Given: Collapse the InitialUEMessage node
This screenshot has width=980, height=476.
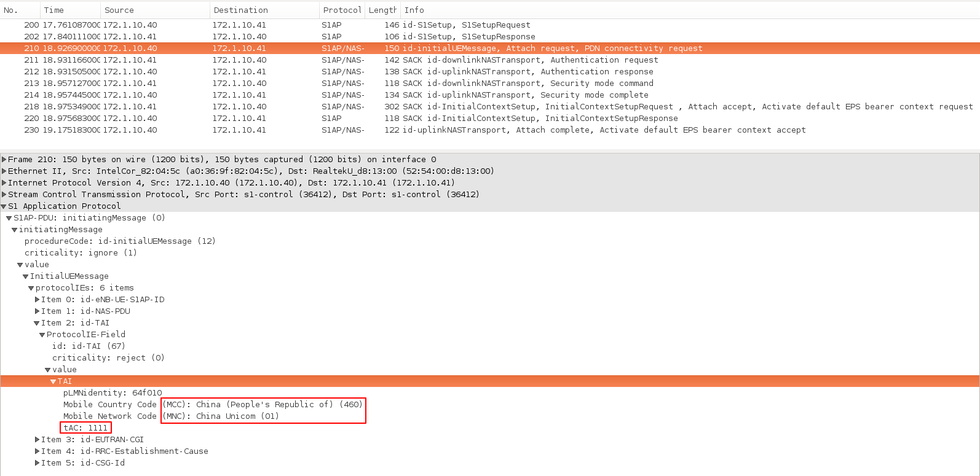Looking at the screenshot, I should tap(26, 276).
